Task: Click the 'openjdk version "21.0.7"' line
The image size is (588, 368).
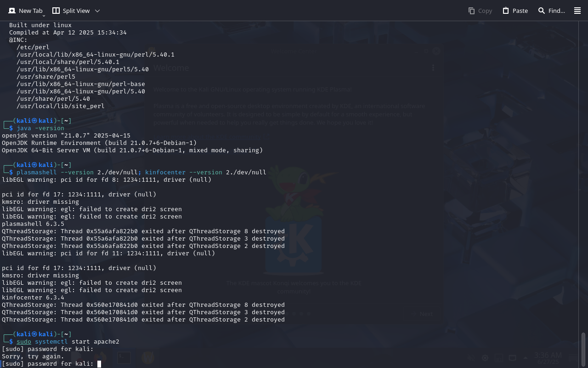Action: click(66, 135)
